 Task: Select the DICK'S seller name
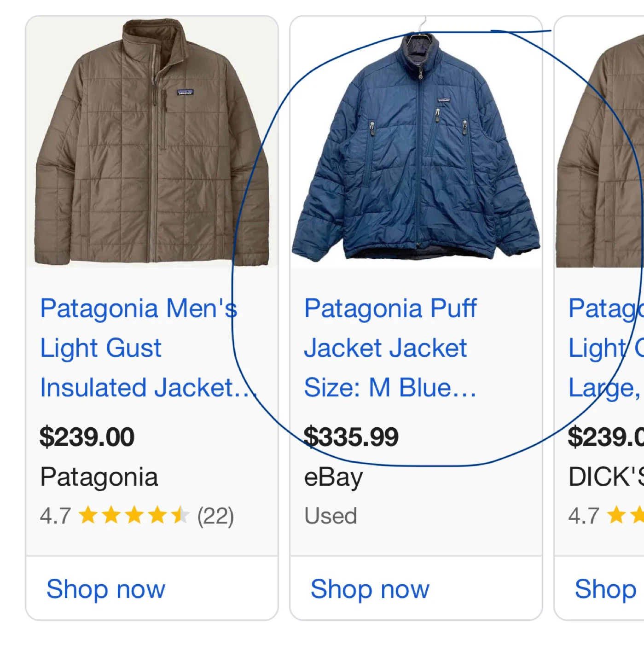pos(605,477)
